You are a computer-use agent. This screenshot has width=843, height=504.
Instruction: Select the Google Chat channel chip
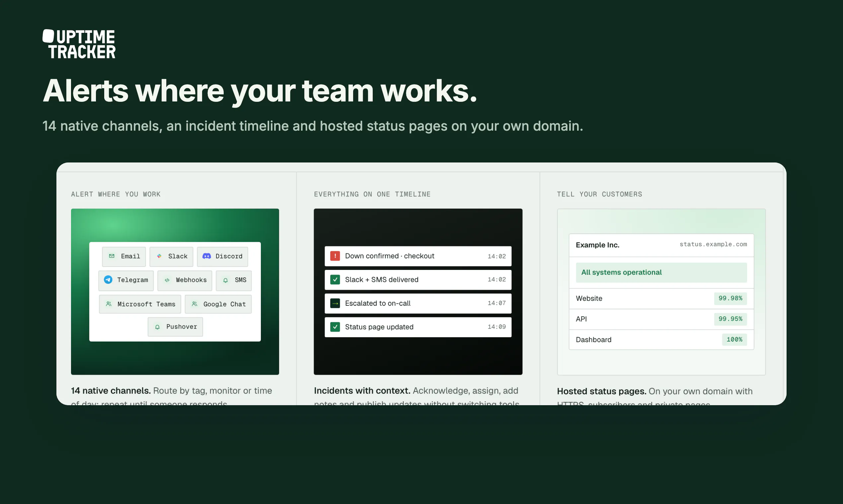(218, 304)
